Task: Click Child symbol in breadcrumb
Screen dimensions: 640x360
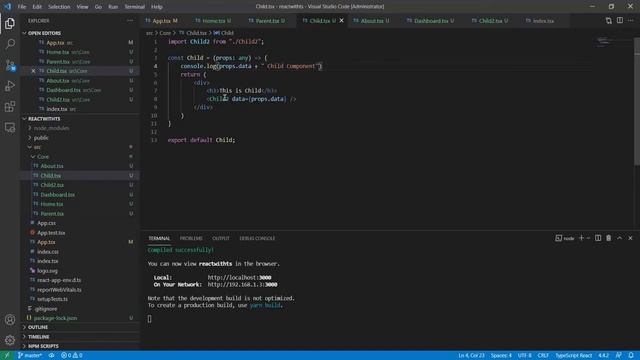Action: pos(224,33)
